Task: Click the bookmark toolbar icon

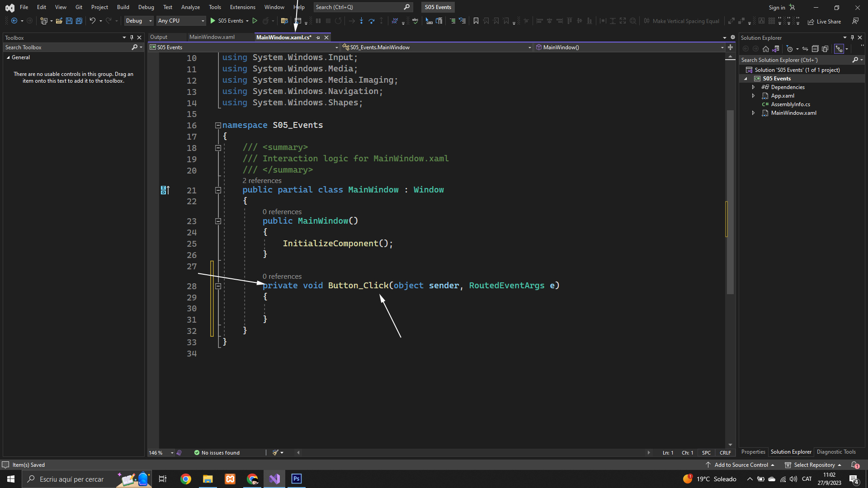Action: [476, 21]
